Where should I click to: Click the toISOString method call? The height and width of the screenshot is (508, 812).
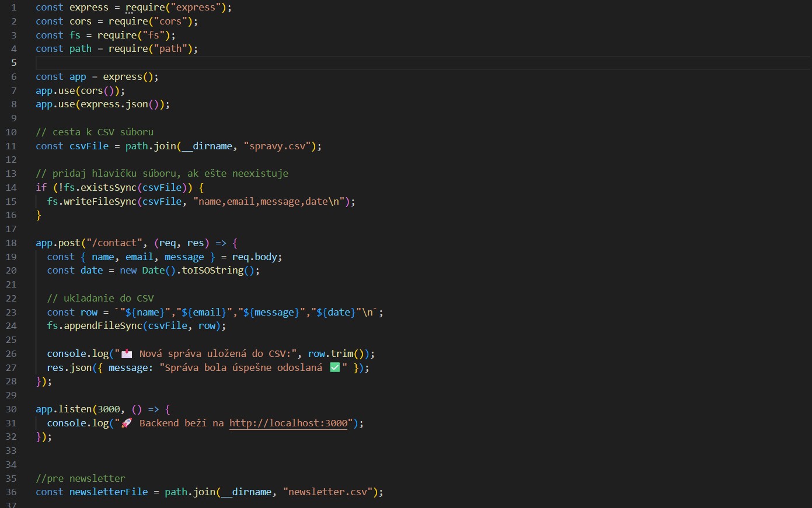pos(212,271)
